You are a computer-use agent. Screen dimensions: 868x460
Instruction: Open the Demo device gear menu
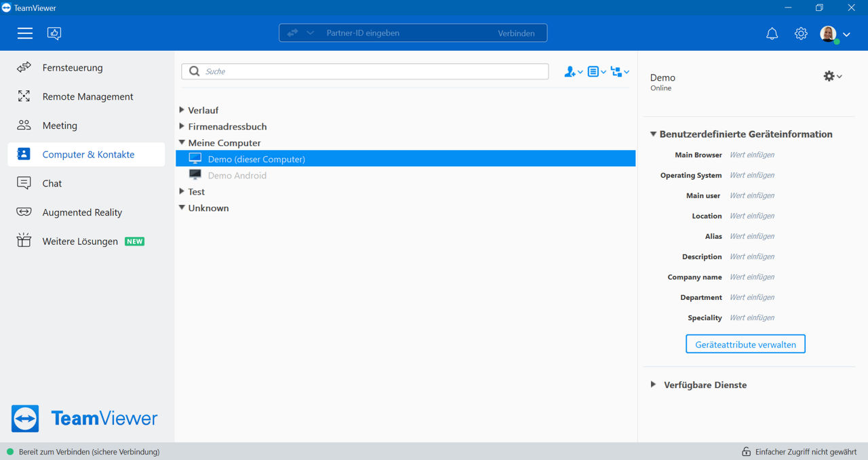pos(833,76)
